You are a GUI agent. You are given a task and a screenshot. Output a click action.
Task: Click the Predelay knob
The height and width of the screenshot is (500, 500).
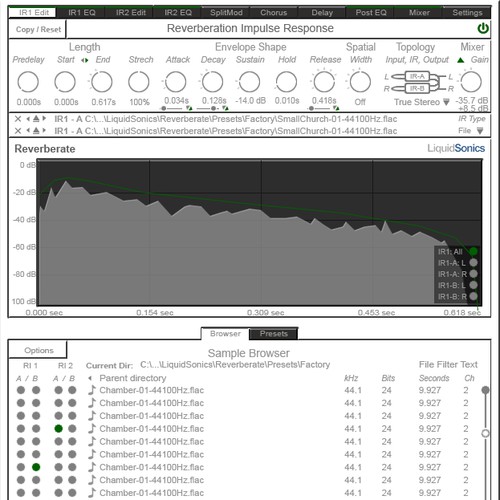pyautogui.click(x=28, y=82)
